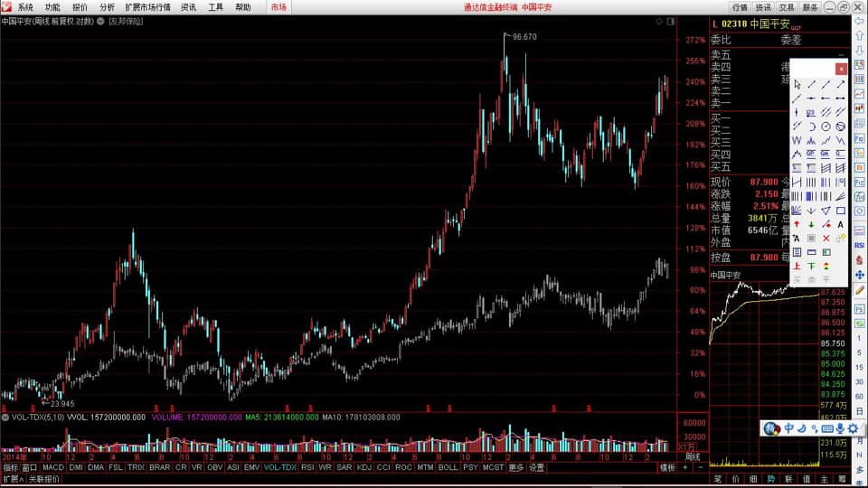Click the back arrow icon at sidebar top

click(x=859, y=21)
